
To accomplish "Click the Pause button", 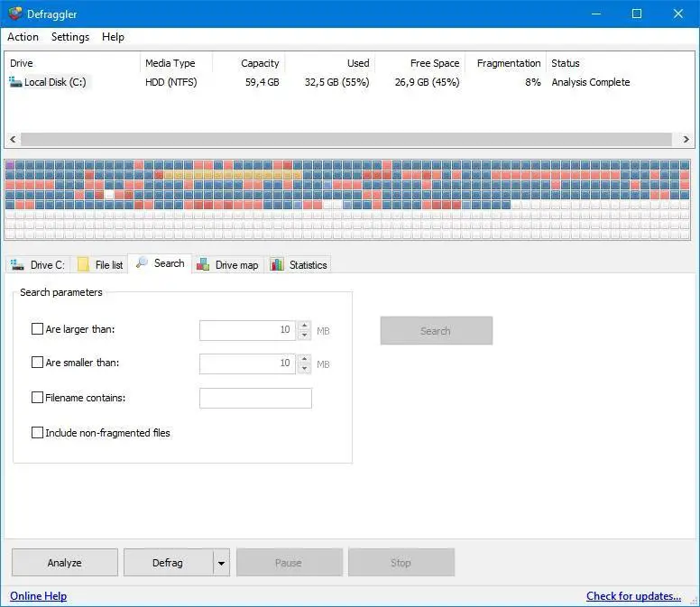I will (290, 563).
